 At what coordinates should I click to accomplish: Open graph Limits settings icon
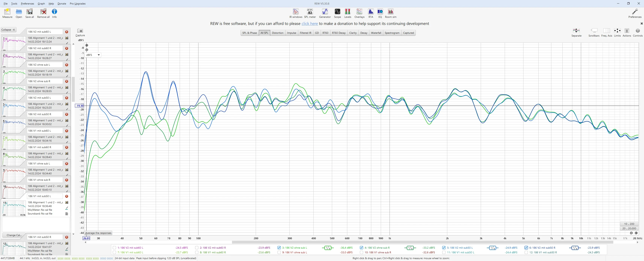(617, 32)
